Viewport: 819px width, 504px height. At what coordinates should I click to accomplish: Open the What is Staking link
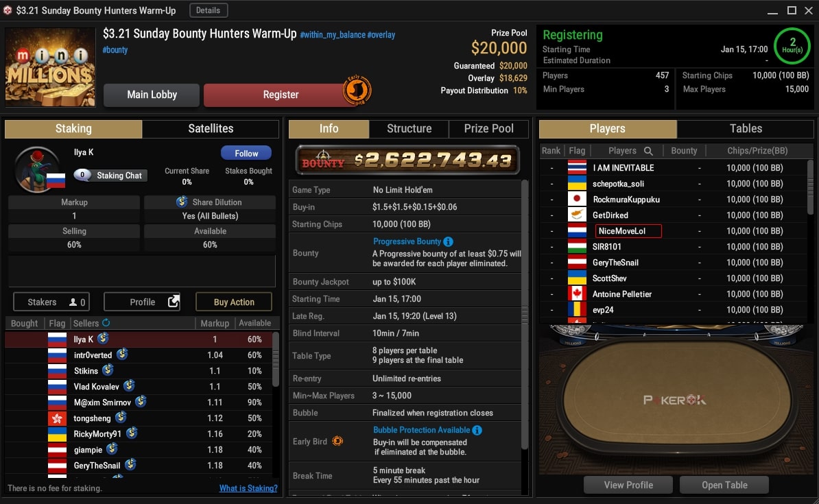click(x=248, y=488)
